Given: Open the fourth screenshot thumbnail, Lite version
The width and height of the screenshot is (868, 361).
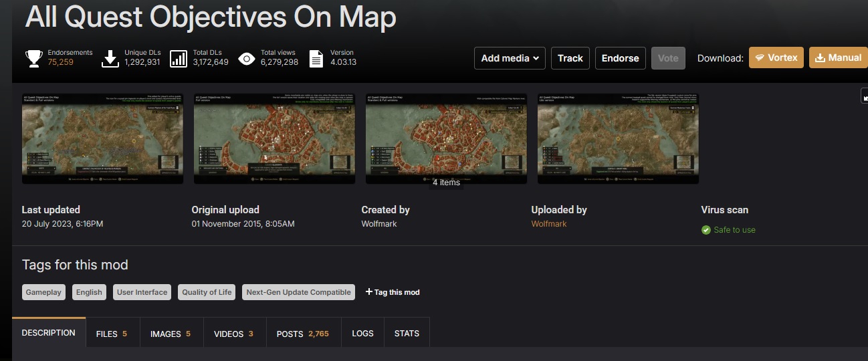Looking at the screenshot, I should (x=618, y=138).
